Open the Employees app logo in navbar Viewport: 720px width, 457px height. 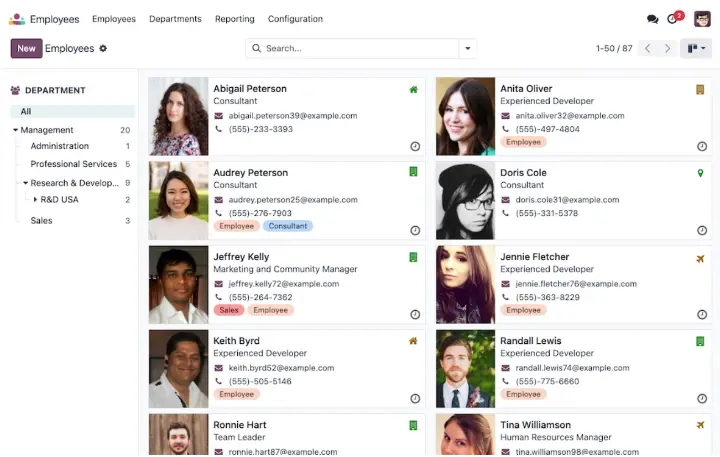pyautogui.click(x=17, y=19)
